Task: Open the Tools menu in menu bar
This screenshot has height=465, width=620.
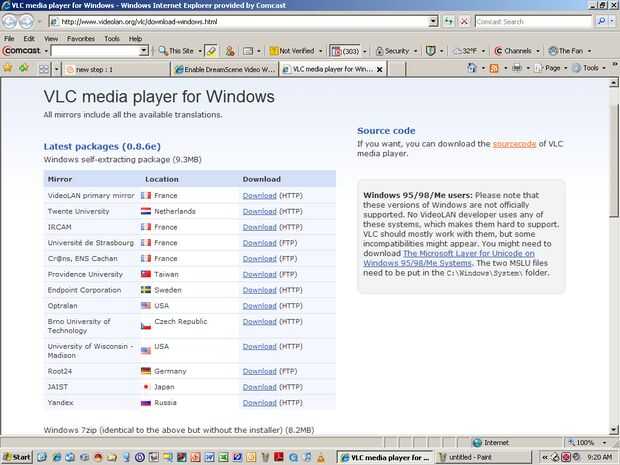Action: click(x=112, y=39)
